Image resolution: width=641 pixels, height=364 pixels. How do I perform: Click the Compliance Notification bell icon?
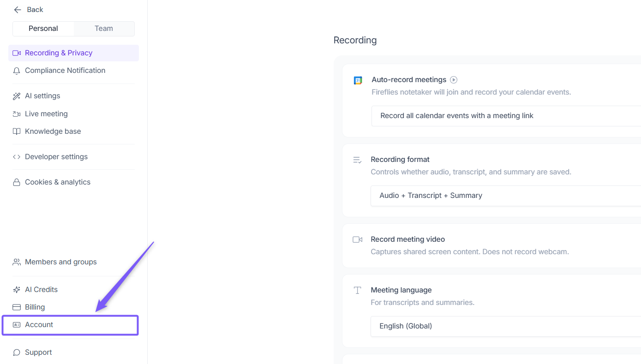17,71
